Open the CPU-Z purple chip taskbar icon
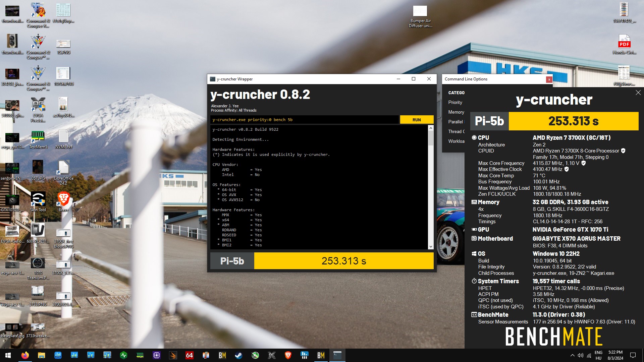This screenshot has width=644, height=362. (156, 355)
